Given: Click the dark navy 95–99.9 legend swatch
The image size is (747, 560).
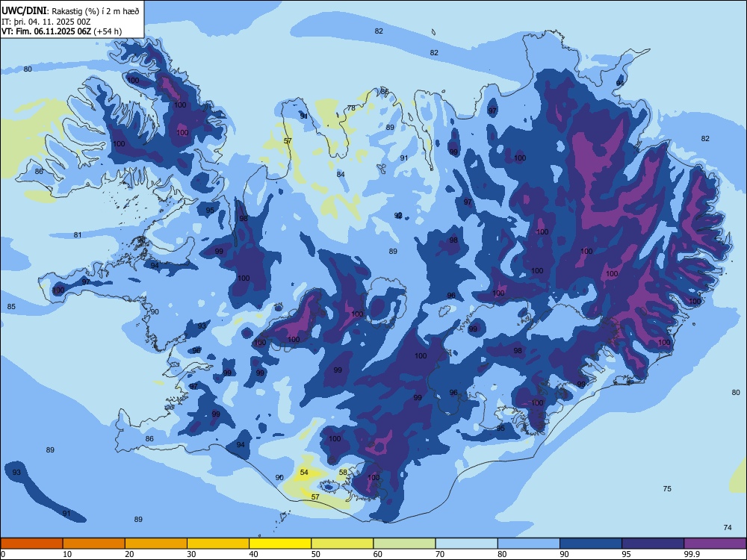Looking at the screenshot, I should (653, 544).
